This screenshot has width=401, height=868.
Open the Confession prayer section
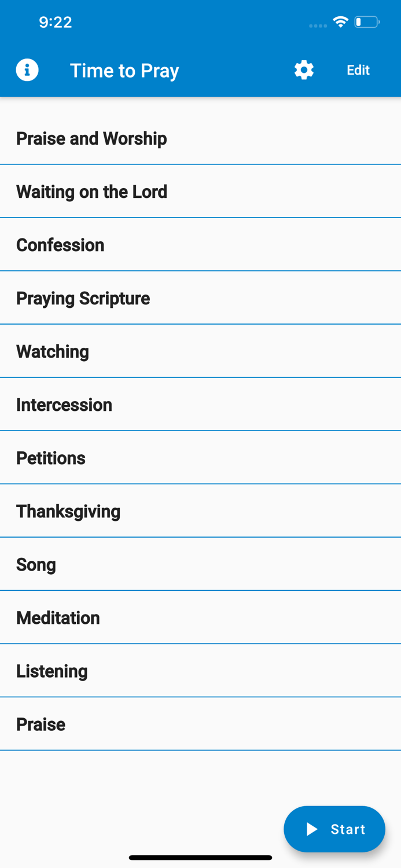pyautogui.click(x=60, y=245)
